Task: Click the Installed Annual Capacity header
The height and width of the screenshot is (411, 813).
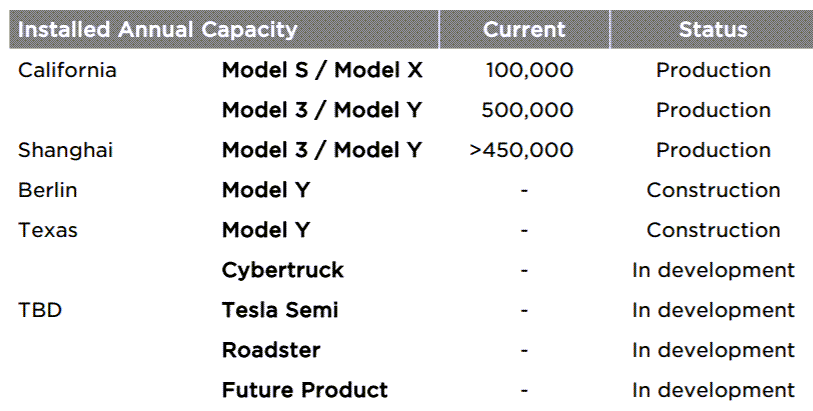Action: [158, 30]
